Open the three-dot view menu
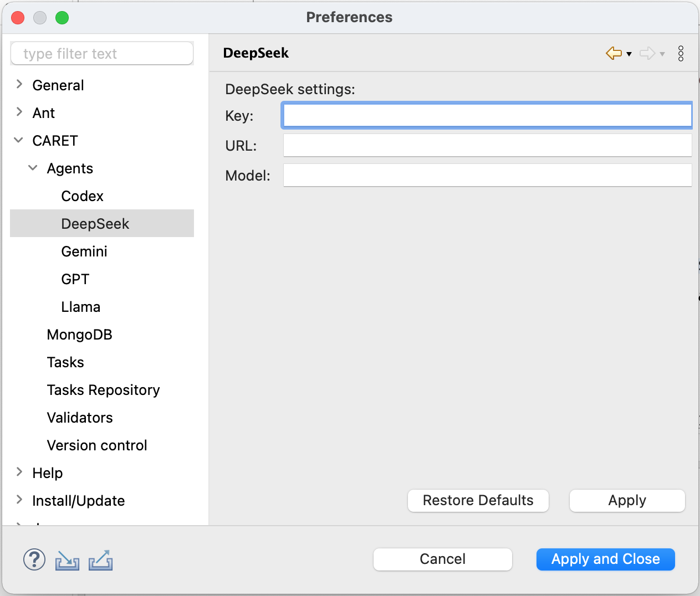Viewport: 700px width, 596px height. 681,53
